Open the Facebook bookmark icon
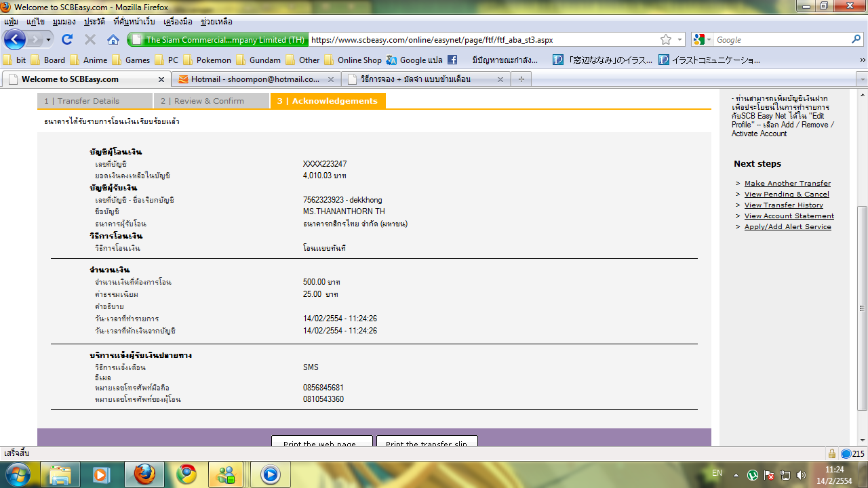 [452, 60]
